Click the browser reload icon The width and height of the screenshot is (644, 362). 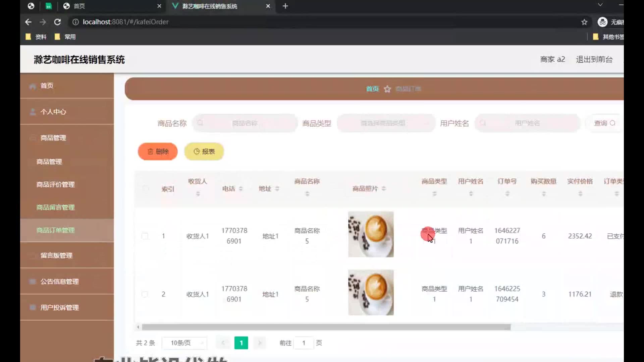(x=57, y=22)
